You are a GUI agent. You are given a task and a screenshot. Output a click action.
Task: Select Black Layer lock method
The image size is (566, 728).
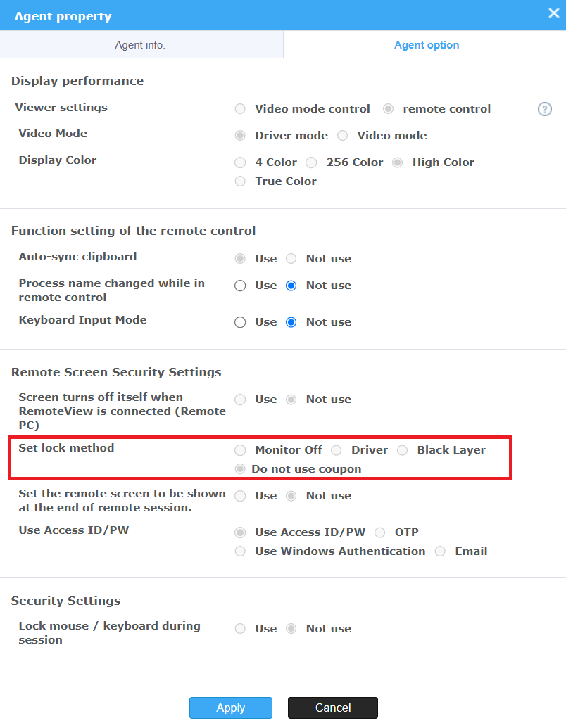coord(403,450)
